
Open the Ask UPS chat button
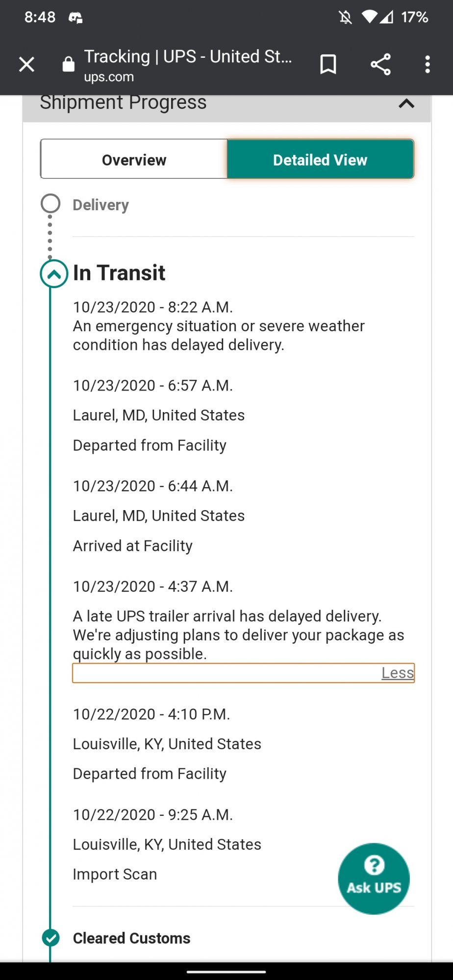click(374, 879)
